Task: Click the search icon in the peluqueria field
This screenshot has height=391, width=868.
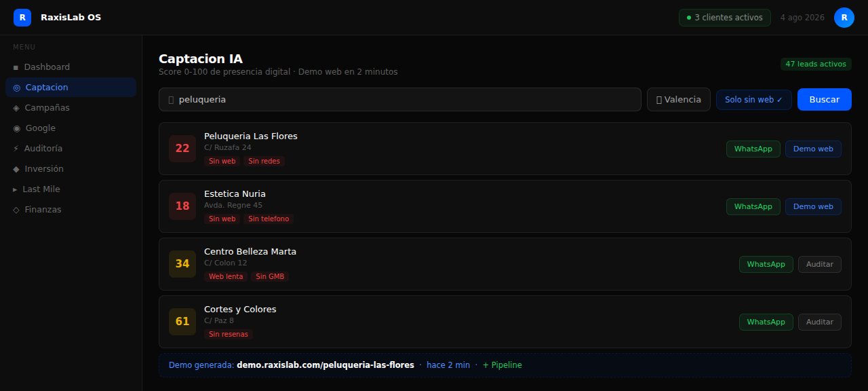Action: [x=171, y=99]
